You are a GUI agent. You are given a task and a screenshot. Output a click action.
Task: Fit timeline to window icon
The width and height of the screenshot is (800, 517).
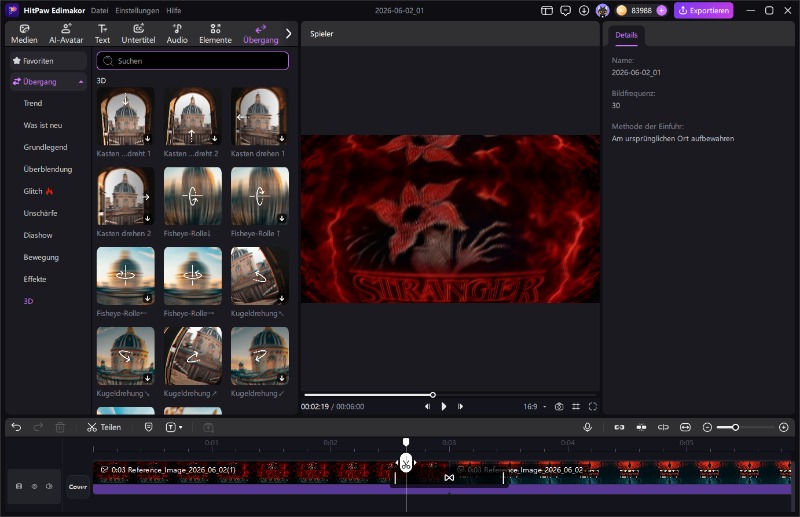pyautogui.click(x=685, y=427)
